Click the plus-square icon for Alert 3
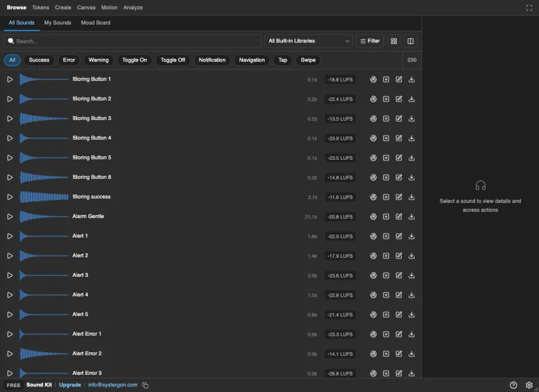The image size is (539, 392). click(x=386, y=276)
